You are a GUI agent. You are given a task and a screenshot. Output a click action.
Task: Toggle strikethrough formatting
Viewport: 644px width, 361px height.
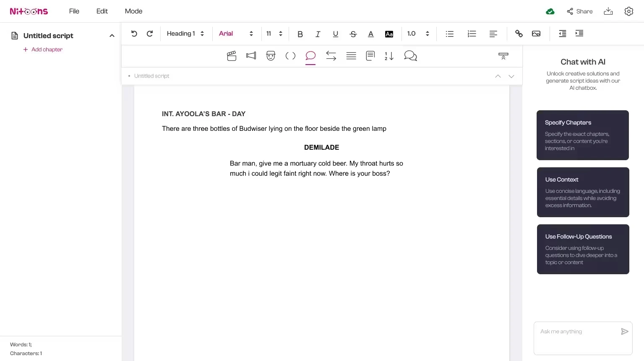click(353, 34)
